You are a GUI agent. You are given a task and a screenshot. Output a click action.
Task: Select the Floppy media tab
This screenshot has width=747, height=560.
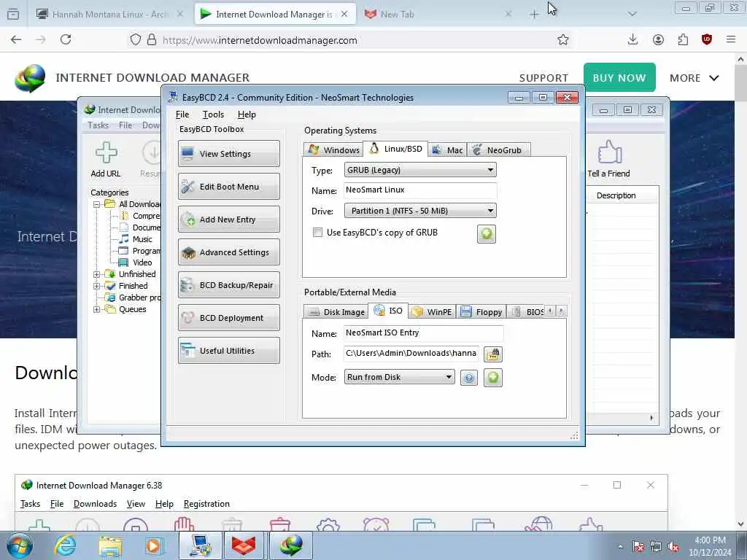pyautogui.click(x=481, y=312)
